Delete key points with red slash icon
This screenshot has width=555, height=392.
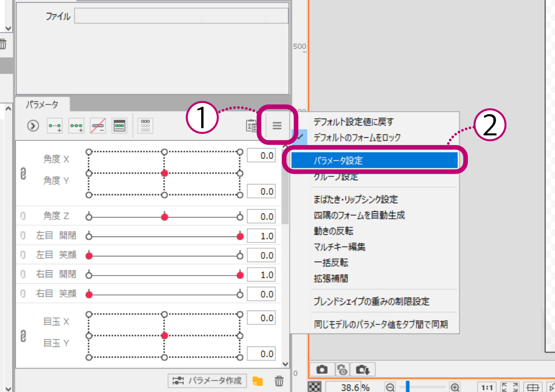pyautogui.click(x=98, y=126)
